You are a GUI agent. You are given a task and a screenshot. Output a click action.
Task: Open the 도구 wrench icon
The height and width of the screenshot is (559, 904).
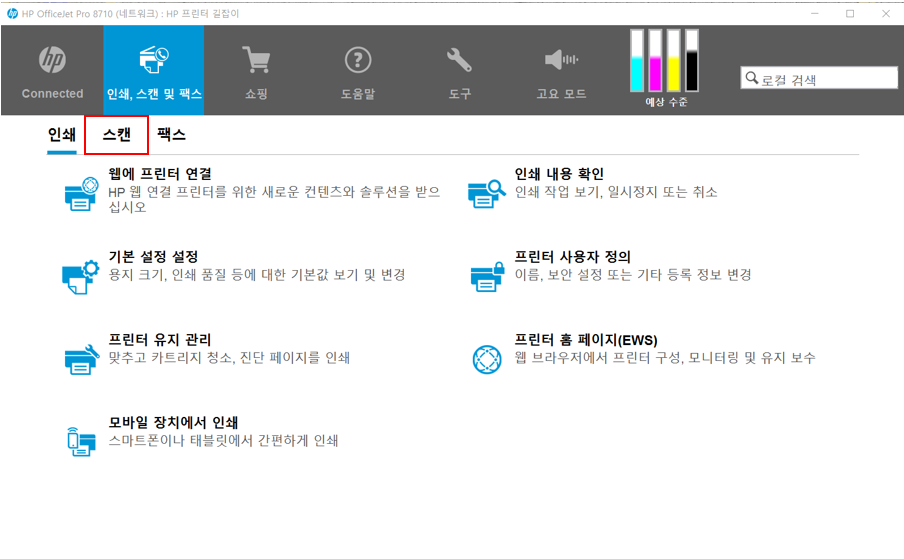click(459, 60)
